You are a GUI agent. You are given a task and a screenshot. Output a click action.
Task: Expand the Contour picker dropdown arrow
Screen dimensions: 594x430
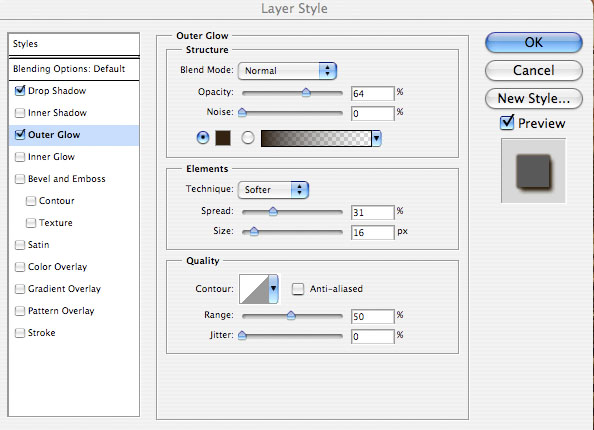pyautogui.click(x=274, y=289)
